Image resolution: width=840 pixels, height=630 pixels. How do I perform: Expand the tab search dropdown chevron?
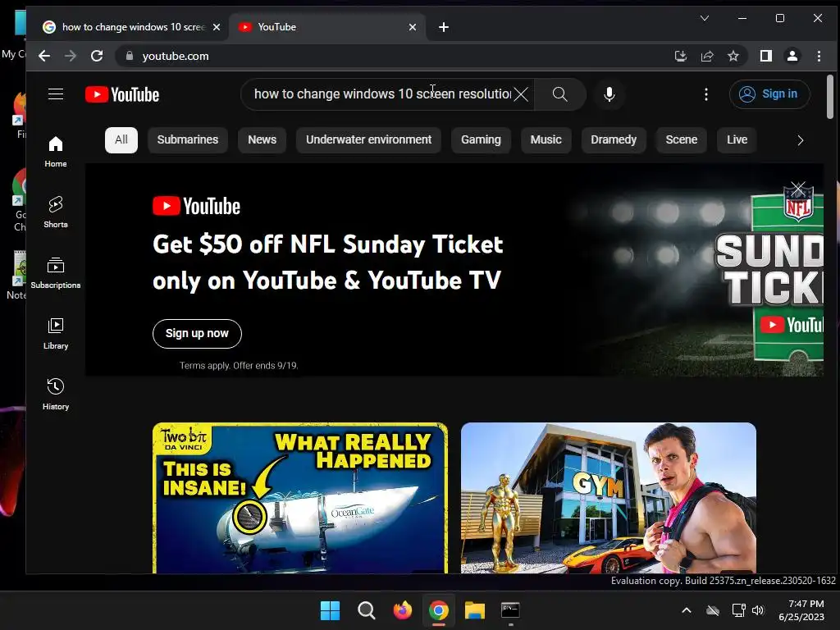click(x=705, y=18)
